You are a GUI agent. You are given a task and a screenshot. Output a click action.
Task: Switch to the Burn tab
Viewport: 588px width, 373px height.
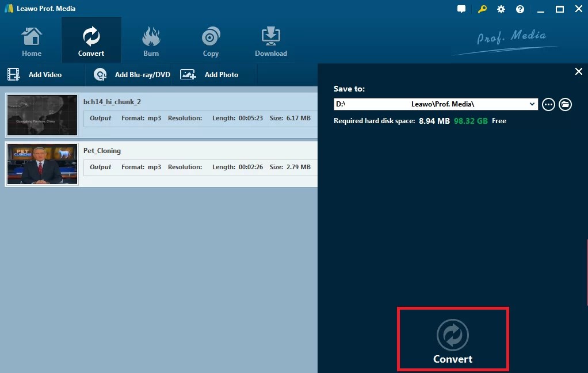(151, 39)
